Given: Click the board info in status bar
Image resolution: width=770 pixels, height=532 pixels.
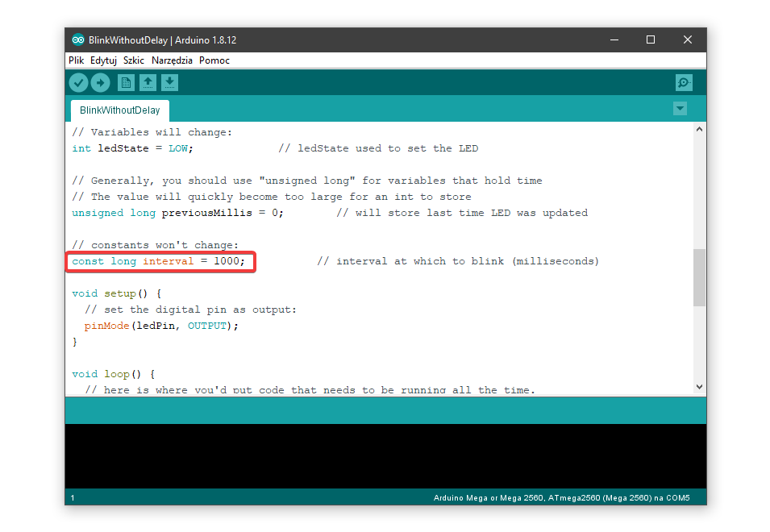Looking at the screenshot, I should [x=561, y=497].
